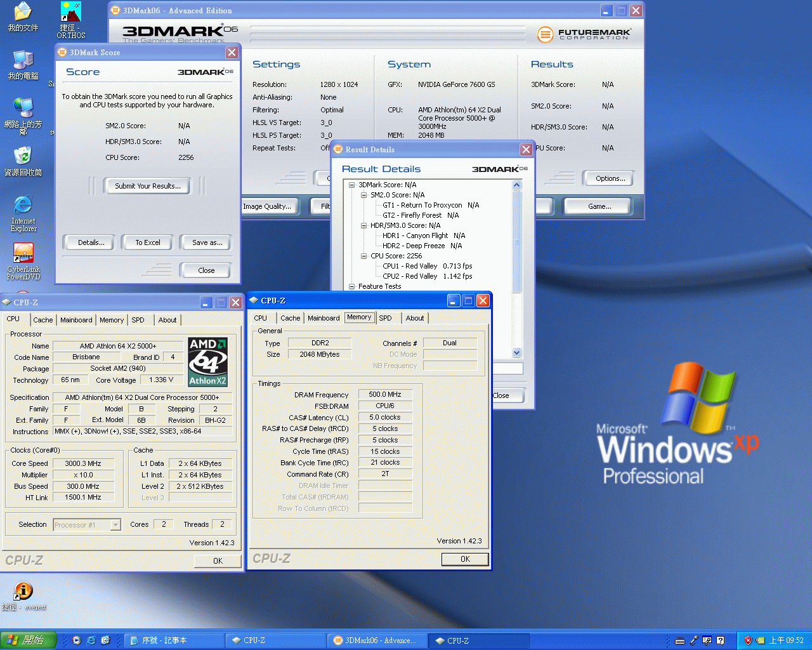This screenshot has height=650, width=812.
Task: Select CPU2 - Red Valley 1.142 fps row
Action: 427,276
